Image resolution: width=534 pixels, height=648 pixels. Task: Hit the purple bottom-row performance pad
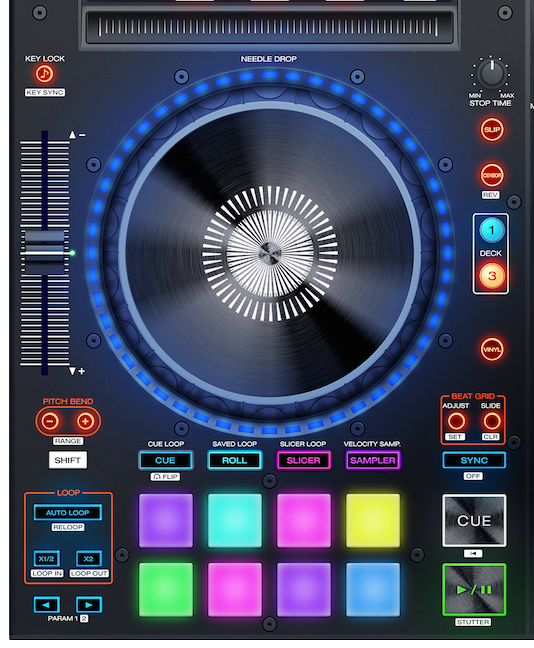(x=304, y=590)
